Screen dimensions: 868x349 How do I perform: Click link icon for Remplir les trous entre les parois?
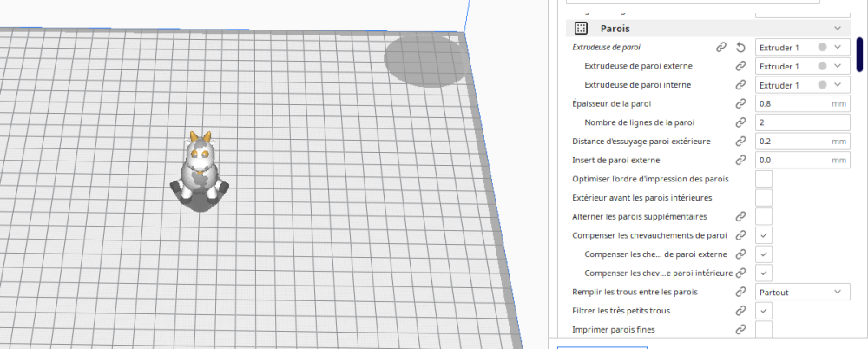point(740,292)
